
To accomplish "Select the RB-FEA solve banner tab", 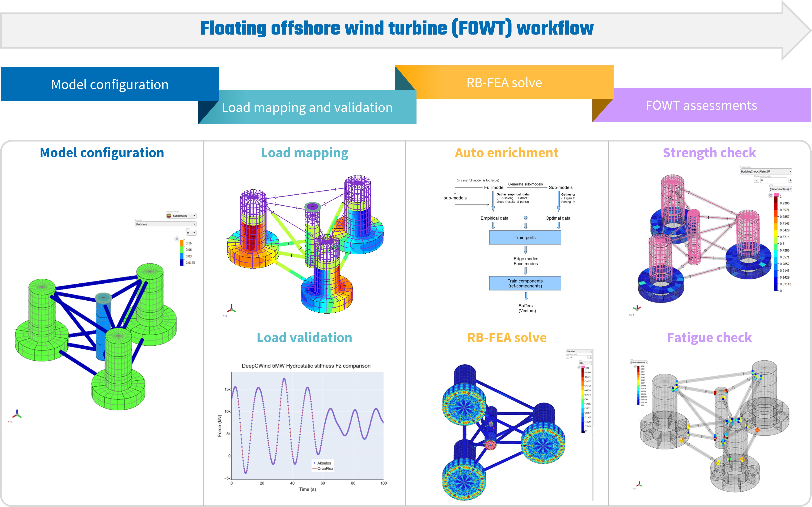I will [504, 82].
